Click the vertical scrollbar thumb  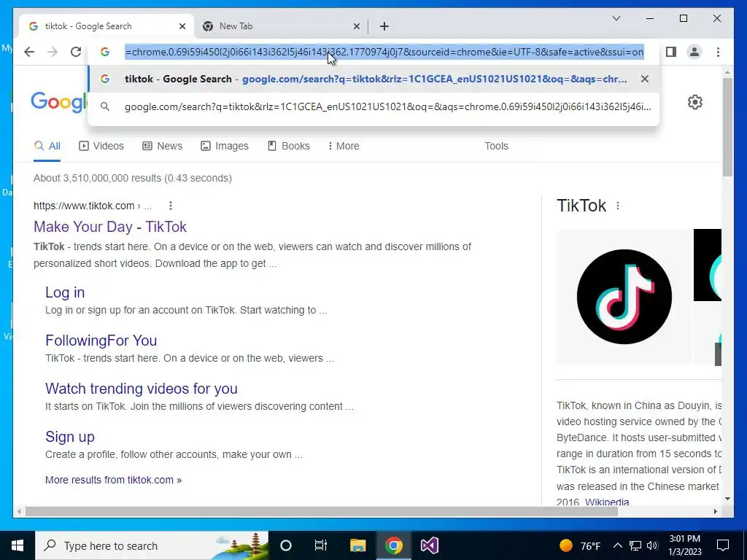(727, 128)
